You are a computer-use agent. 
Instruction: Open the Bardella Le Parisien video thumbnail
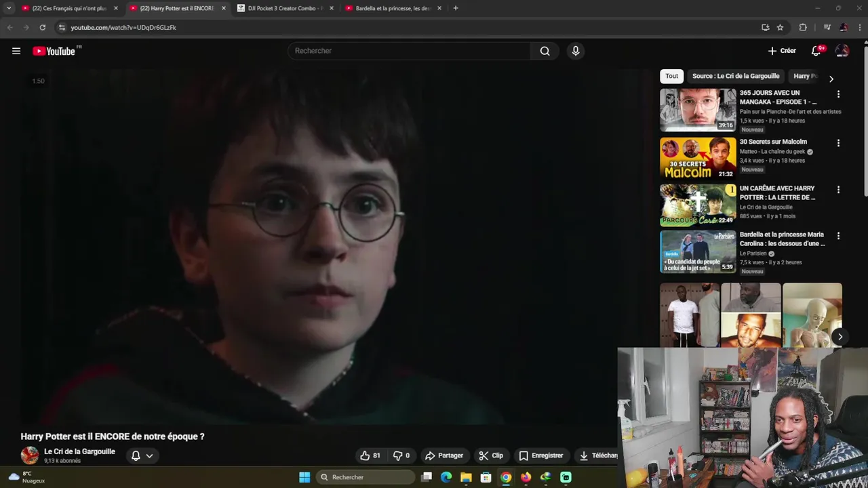click(x=698, y=251)
